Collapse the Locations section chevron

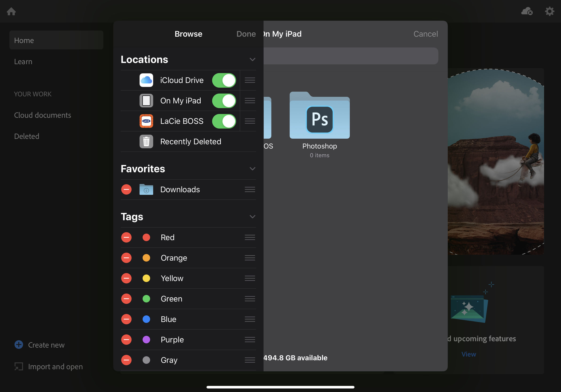[252, 59]
